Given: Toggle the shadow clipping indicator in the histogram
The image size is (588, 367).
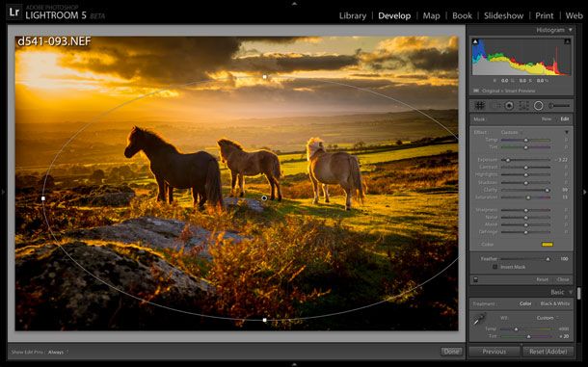Looking at the screenshot, I should point(475,41).
